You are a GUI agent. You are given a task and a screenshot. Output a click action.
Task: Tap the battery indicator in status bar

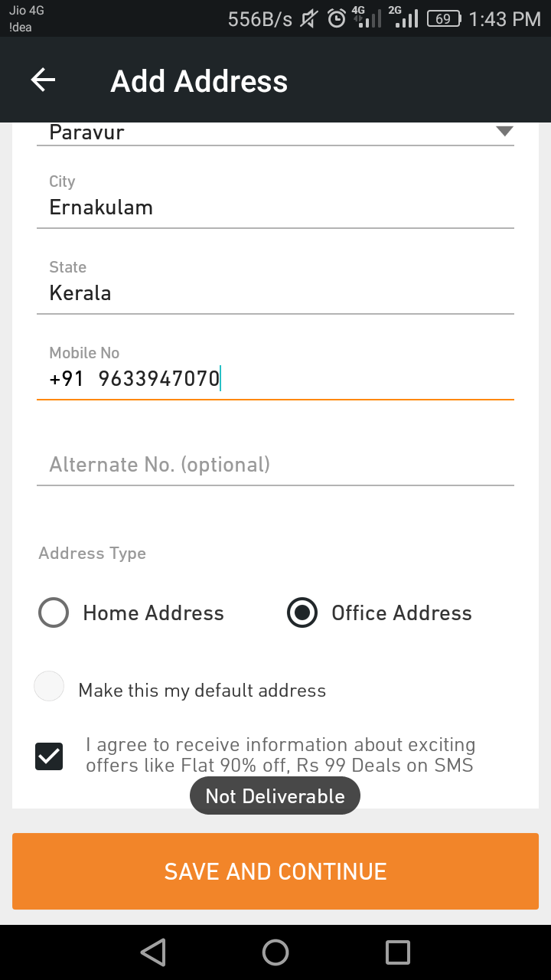(x=444, y=18)
